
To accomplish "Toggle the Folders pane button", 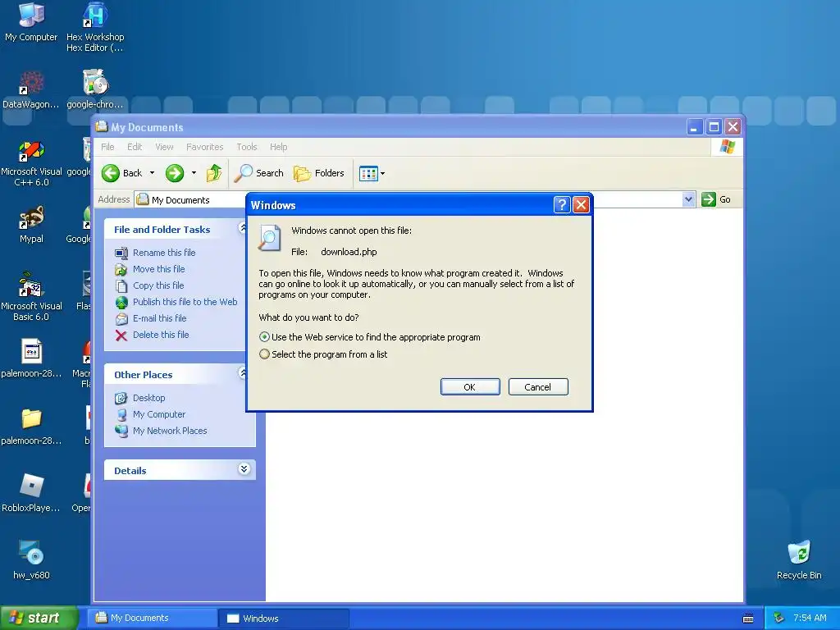I will coord(319,173).
